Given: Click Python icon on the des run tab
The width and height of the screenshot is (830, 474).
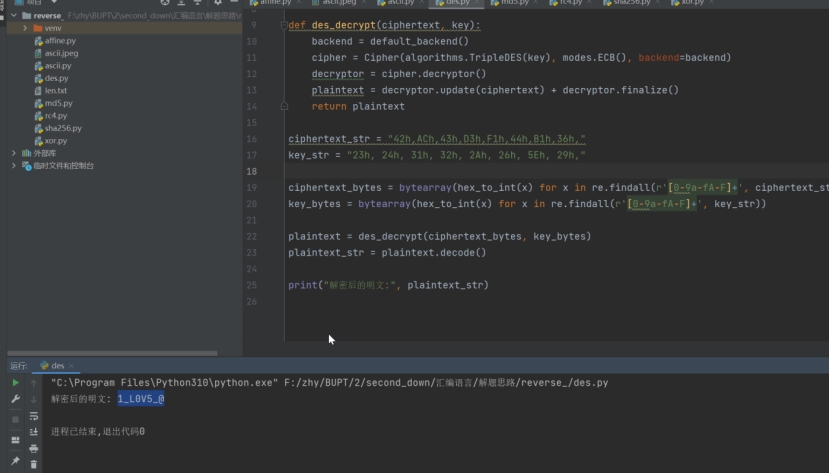Looking at the screenshot, I should pos(44,365).
